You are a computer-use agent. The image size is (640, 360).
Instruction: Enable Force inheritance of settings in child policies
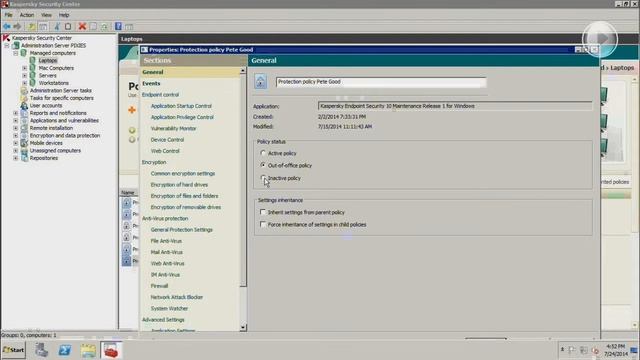click(x=263, y=224)
